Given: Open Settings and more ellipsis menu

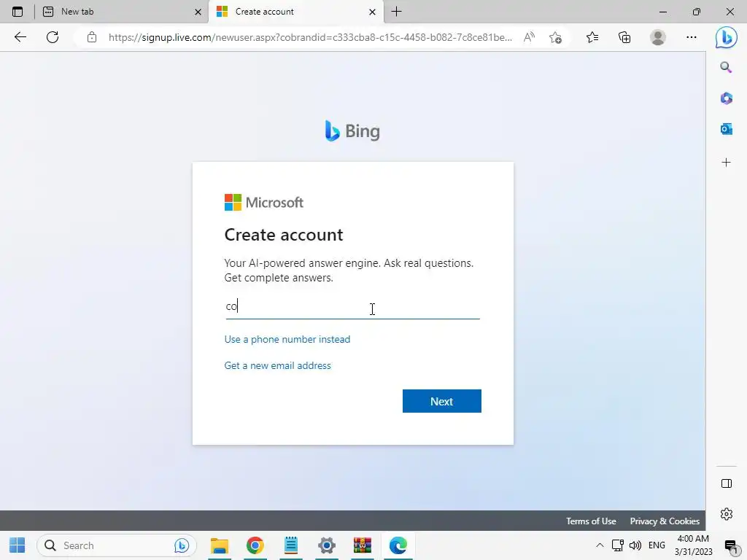Looking at the screenshot, I should tap(692, 37).
